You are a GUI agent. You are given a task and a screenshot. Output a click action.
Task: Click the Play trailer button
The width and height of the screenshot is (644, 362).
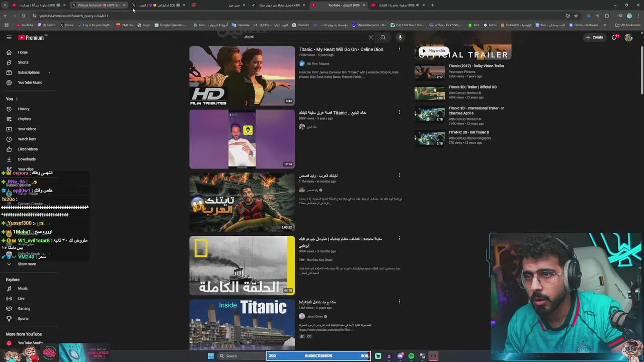(x=434, y=51)
